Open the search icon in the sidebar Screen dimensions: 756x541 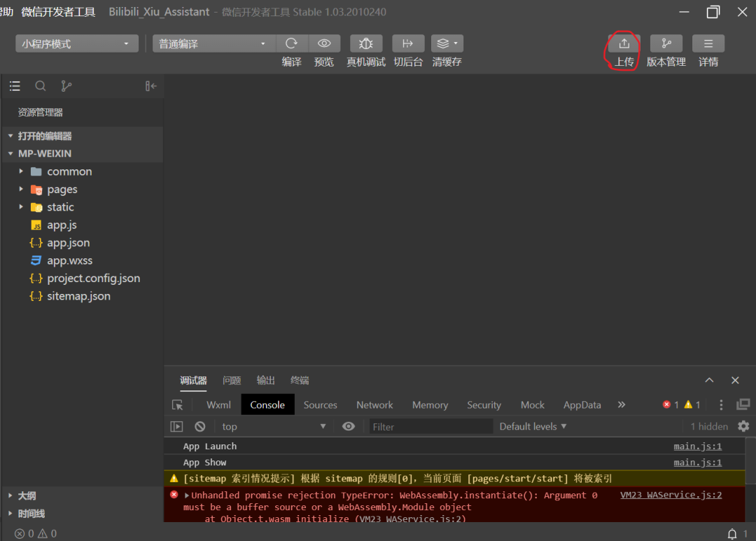coord(41,86)
